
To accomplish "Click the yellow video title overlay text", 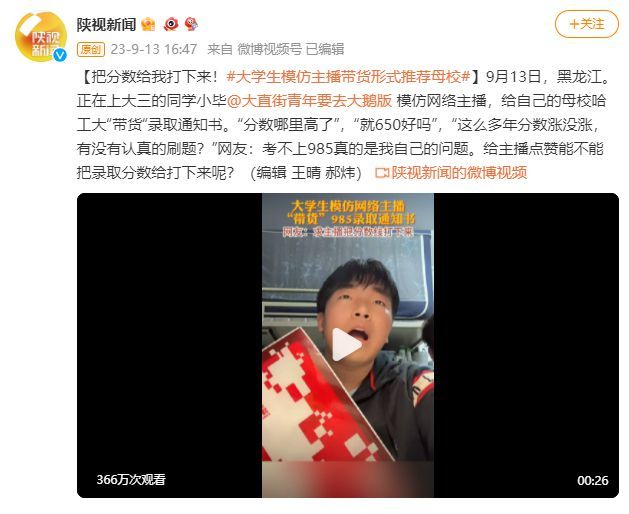I will click(348, 213).
